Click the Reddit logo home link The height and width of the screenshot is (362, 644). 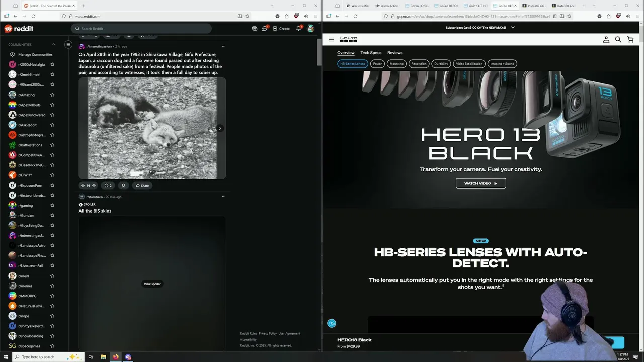point(19,29)
